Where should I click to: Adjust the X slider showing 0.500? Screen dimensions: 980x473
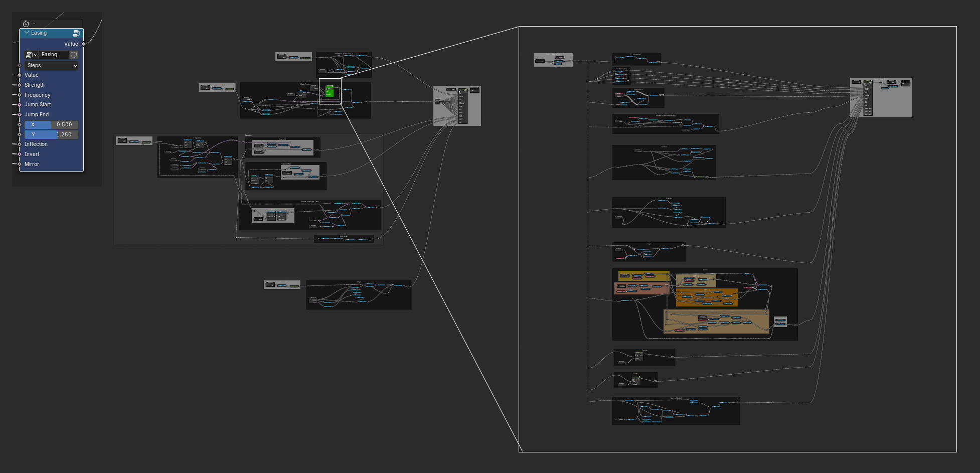52,124
